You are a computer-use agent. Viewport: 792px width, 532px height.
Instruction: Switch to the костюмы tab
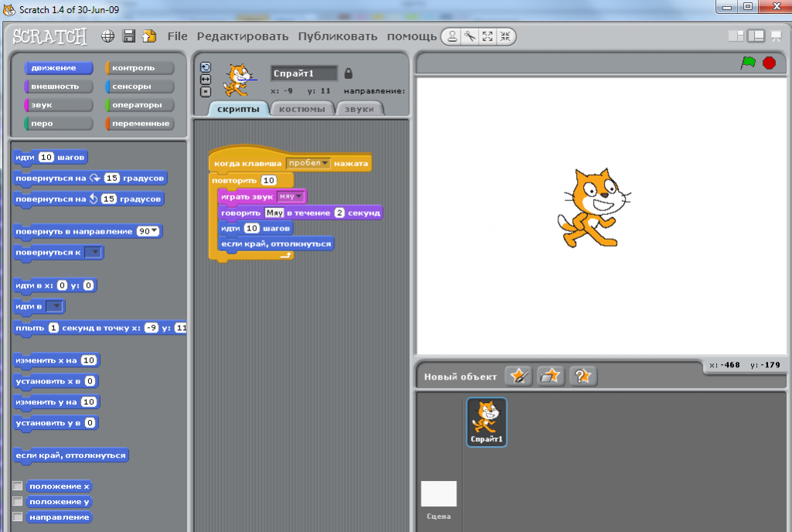click(303, 108)
